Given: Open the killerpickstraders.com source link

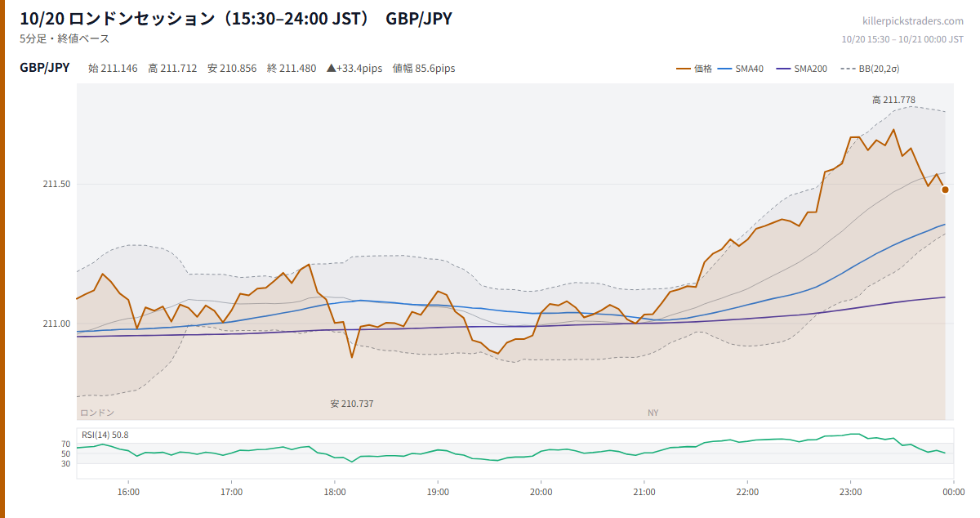Looking at the screenshot, I should click(x=913, y=21).
